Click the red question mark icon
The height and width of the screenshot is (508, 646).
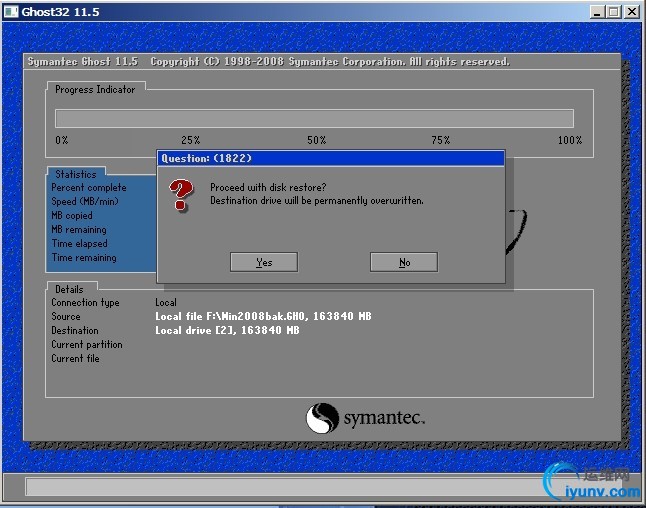tap(181, 195)
